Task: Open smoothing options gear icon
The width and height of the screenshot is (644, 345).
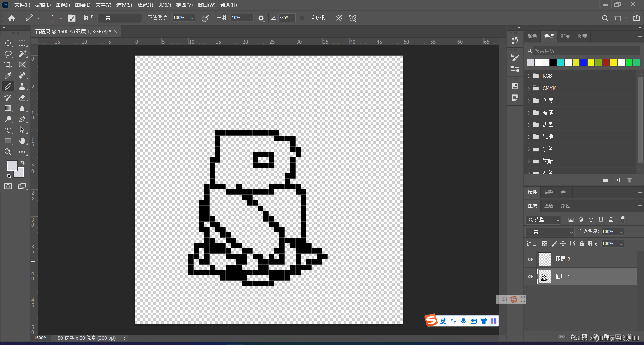Action: click(x=261, y=18)
